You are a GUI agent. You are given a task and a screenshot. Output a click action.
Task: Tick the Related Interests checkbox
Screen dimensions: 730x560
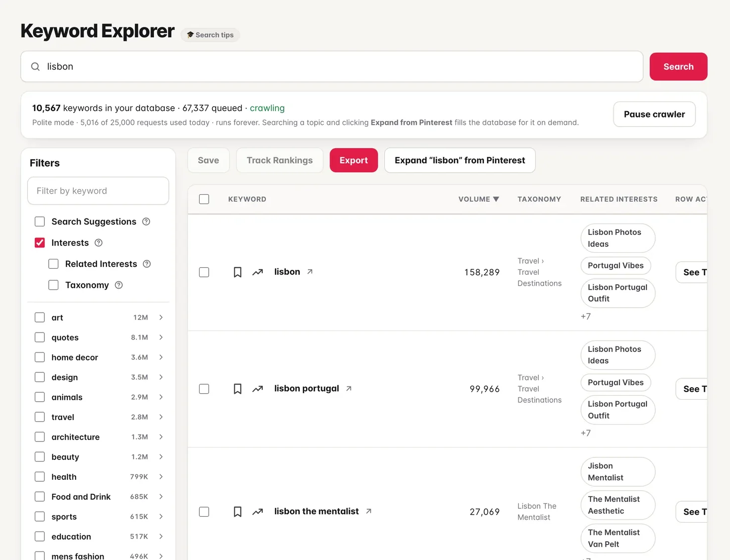(x=53, y=264)
